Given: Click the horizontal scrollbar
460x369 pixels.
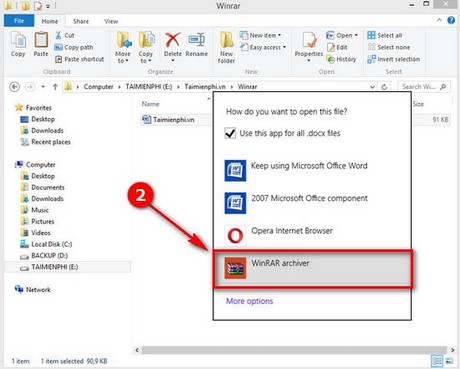Looking at the screenshot, I should 294,350.
